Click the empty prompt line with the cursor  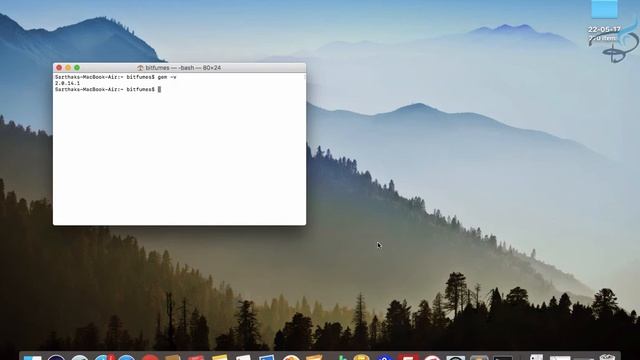[108, 89]
